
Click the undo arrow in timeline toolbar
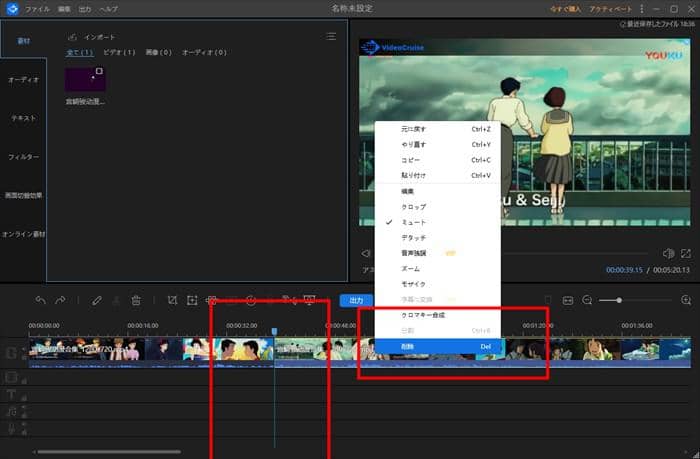(x=41, y=300)
